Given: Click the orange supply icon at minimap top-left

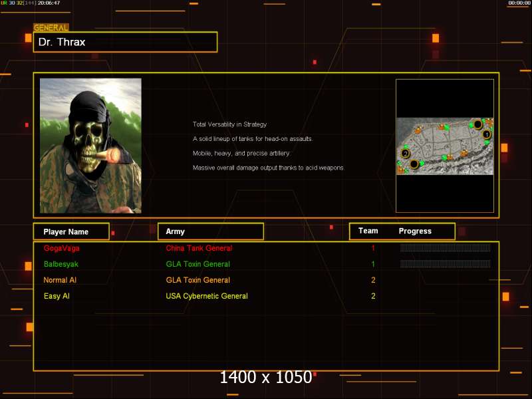Looking at the screenshot, I should (x=419, y=130).
